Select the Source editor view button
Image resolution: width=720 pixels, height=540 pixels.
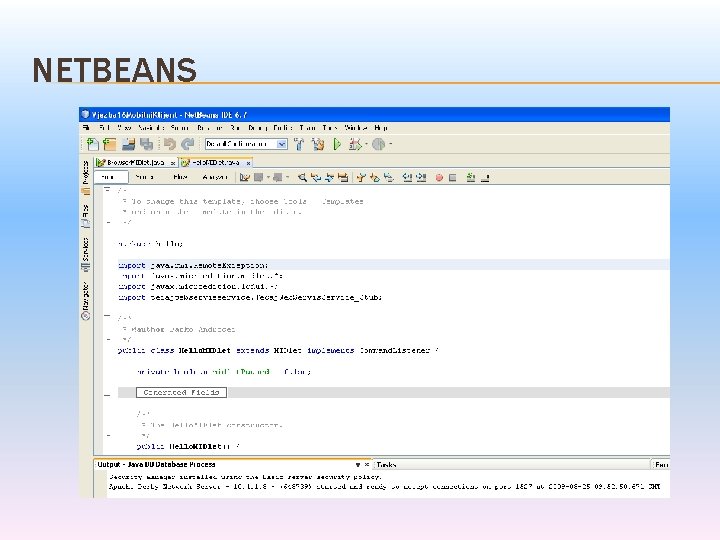(111, 177)
